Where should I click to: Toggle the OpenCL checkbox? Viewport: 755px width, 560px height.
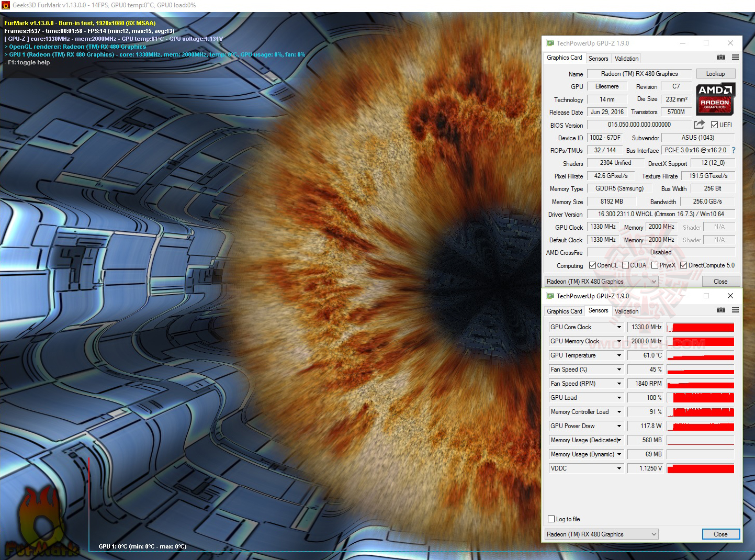point(592,265)
